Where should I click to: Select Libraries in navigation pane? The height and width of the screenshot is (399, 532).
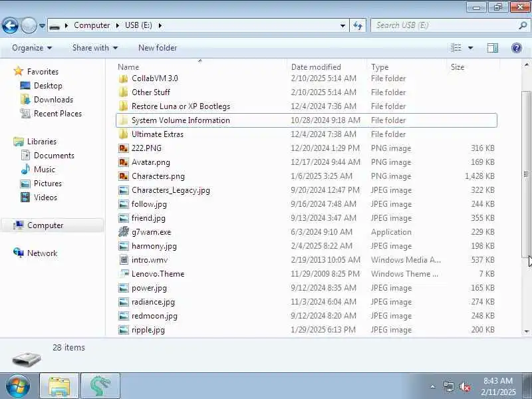(42, 142)
